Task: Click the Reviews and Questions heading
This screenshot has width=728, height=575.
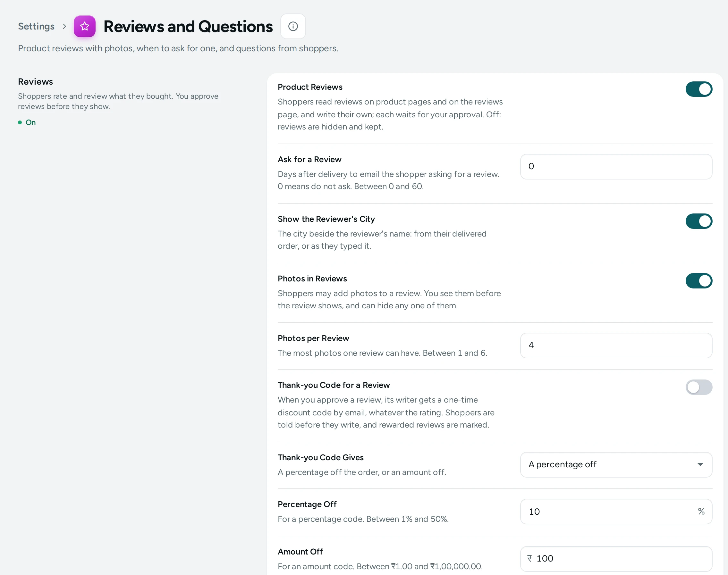Action: click(x=188, y=26)
